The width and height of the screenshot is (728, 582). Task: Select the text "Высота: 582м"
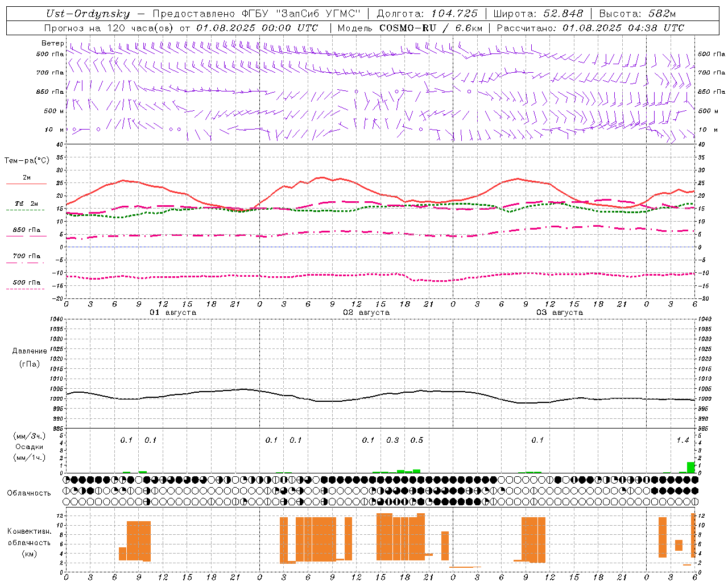coord(638,14)
